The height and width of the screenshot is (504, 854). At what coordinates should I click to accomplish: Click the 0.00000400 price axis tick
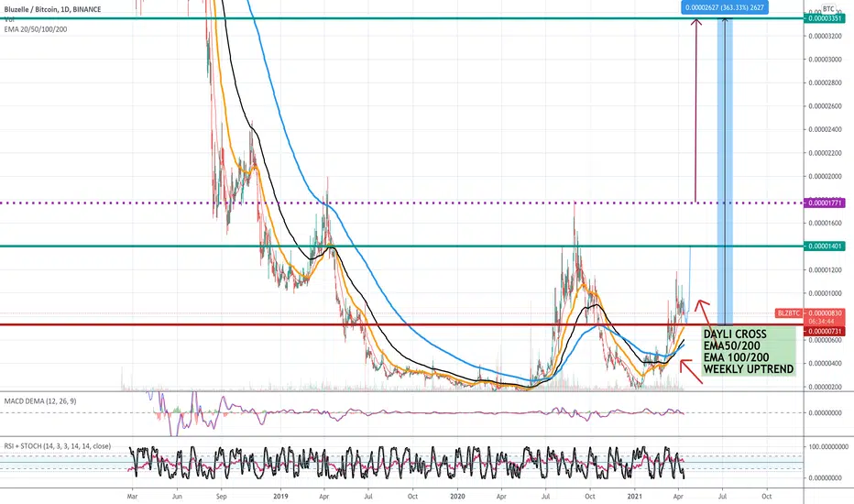coord(825,364)
